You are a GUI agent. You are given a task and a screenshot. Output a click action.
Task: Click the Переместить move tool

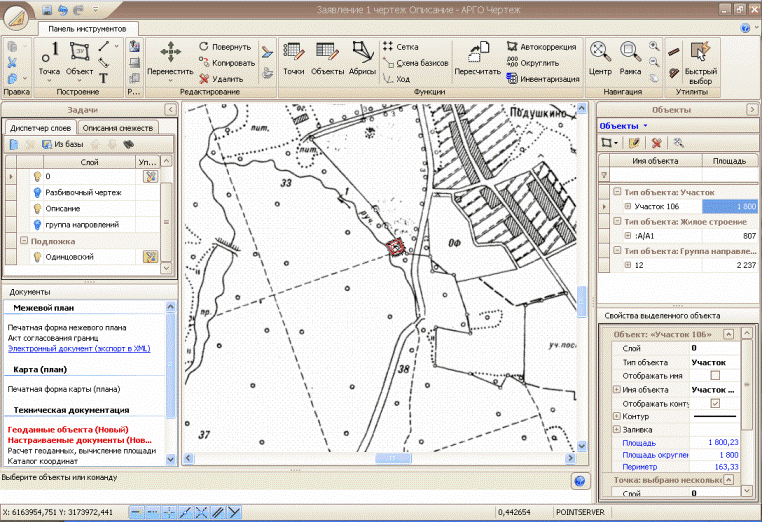[x=170, y=59]
